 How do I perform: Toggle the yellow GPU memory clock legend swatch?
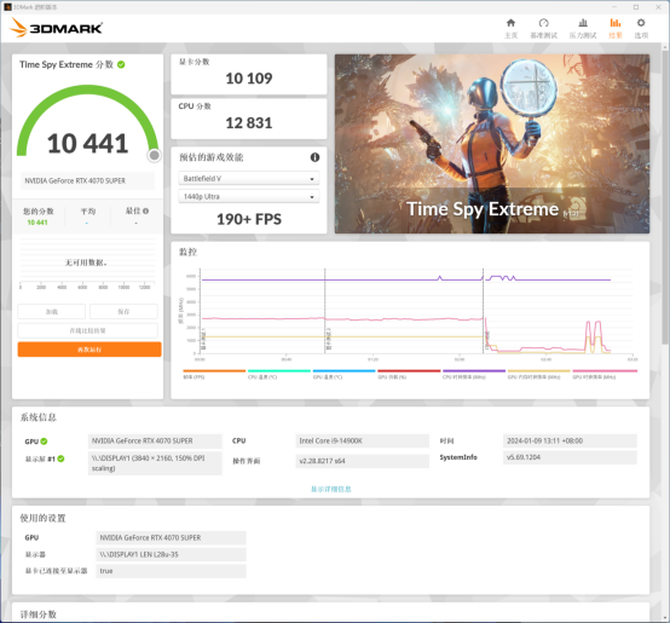(x=539, y=371)
